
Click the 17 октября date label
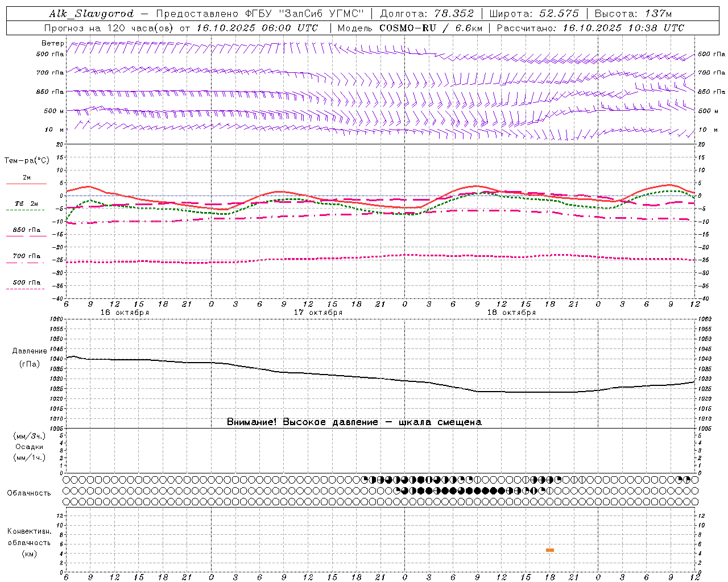coord(318,313)
